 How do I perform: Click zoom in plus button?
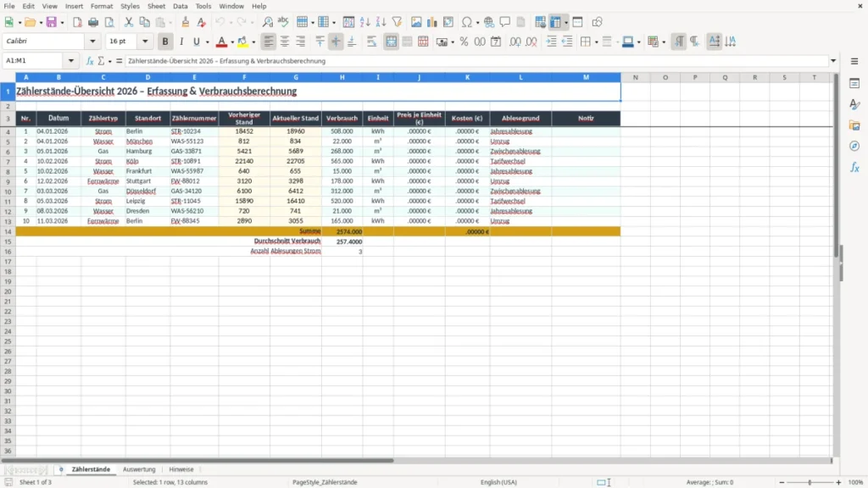[x=838, y=482]
